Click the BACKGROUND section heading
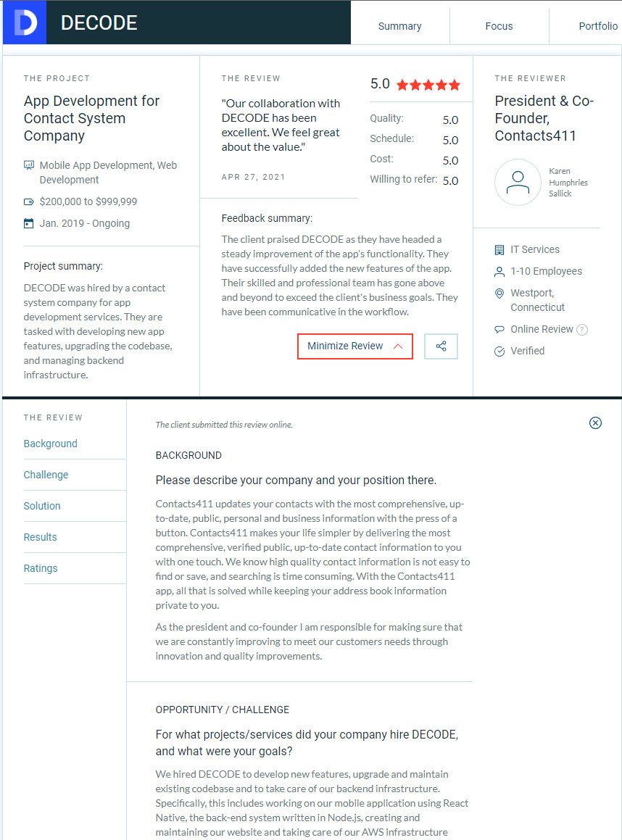 tap(188, 455)
